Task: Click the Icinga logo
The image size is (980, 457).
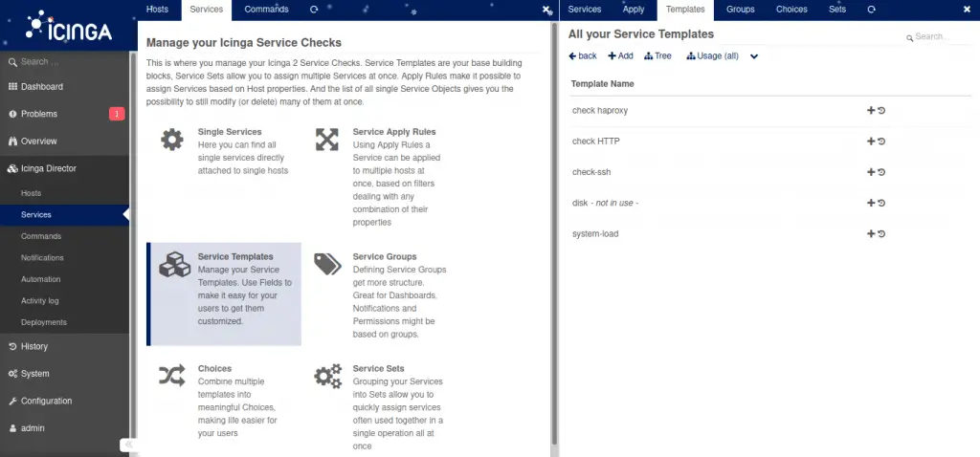Action: point(69,26)
